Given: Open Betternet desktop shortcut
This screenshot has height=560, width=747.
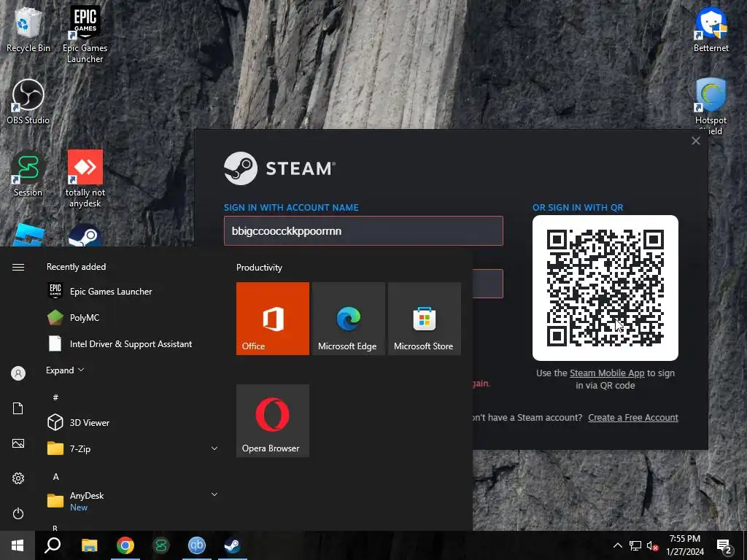Looking at the screenshot, I should 711,29.
